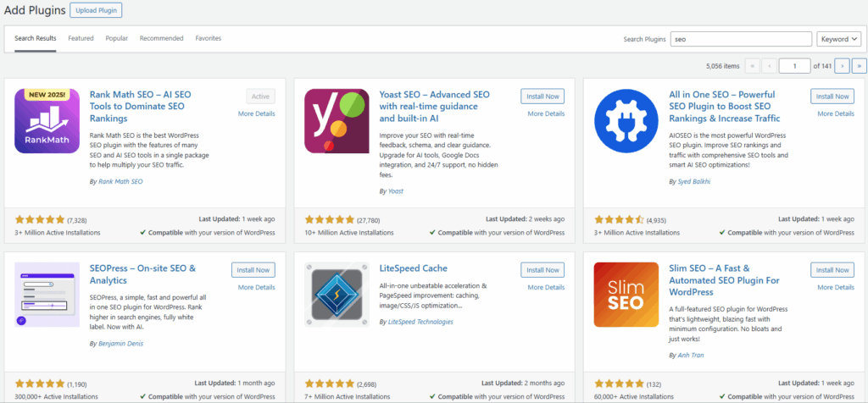868x403 pixels.
Task: Click the disabled first page arrow
Action: [753, 66]
